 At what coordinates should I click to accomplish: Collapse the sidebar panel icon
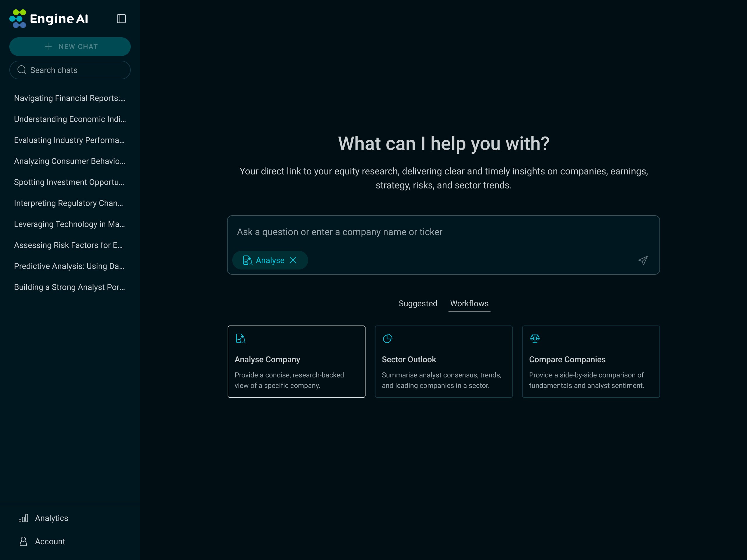[121, 19]
